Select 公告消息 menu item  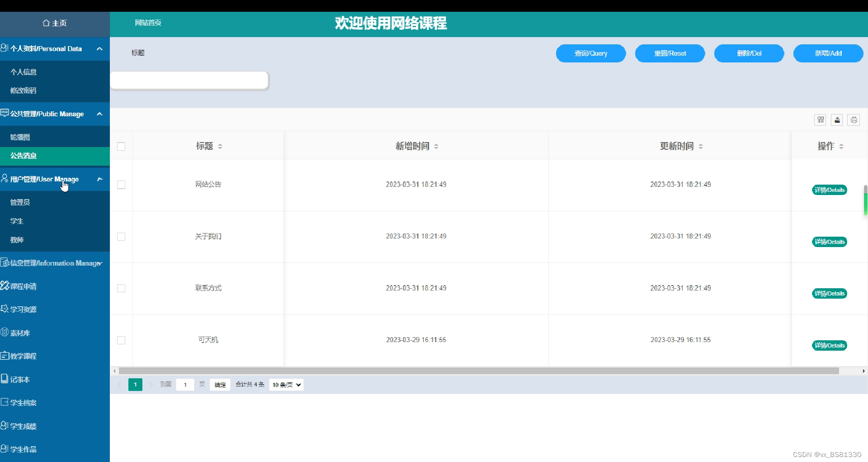(x=55, y=156)
